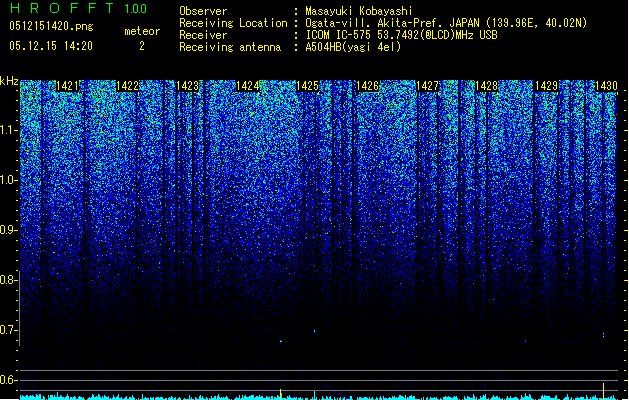Click the meteor echo dot before 1425 marker
629x400 pixels.
click(x=281, y=341)
